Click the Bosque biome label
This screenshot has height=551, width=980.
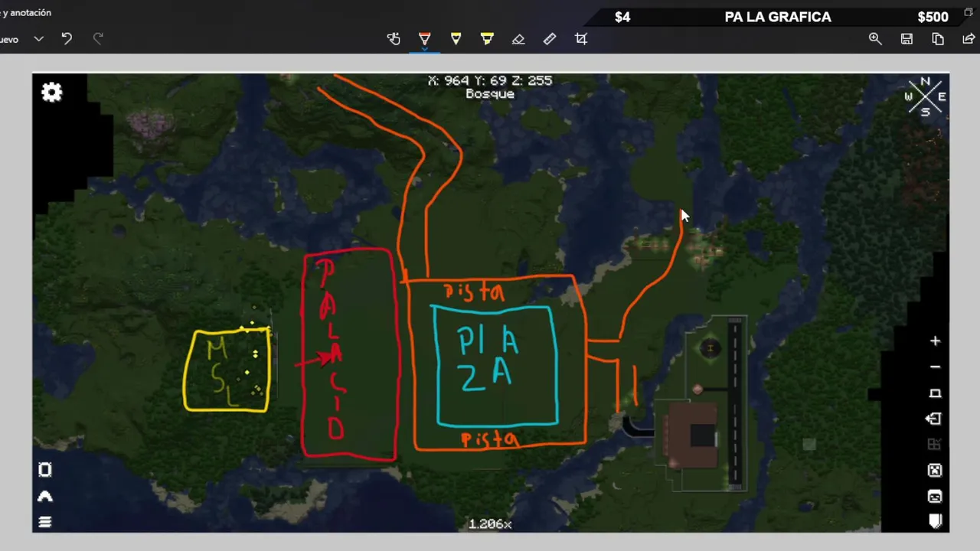coord(490,94)
